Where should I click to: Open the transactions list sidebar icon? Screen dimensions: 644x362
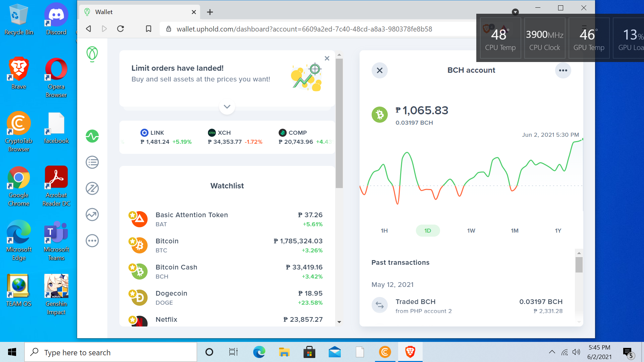point(92,163)
